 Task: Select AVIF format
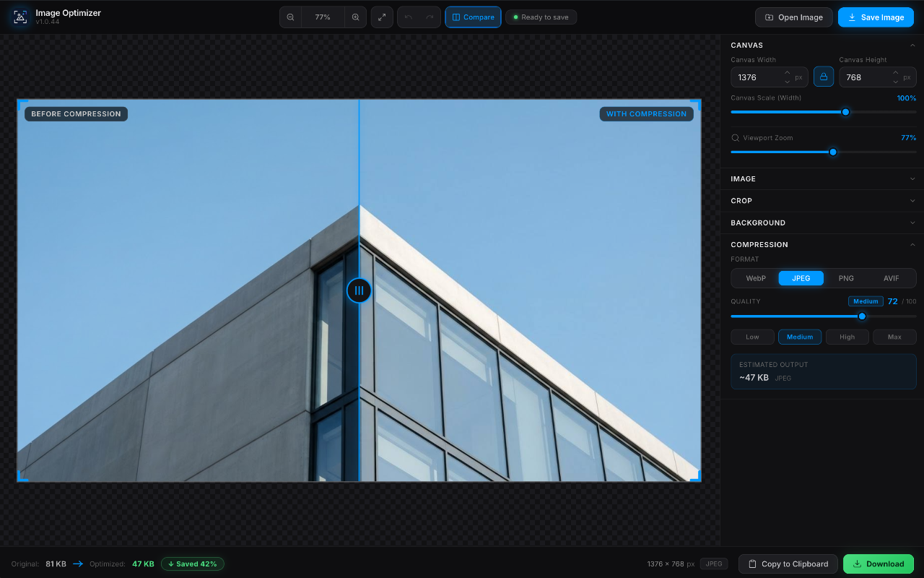[x=892, y=278]
